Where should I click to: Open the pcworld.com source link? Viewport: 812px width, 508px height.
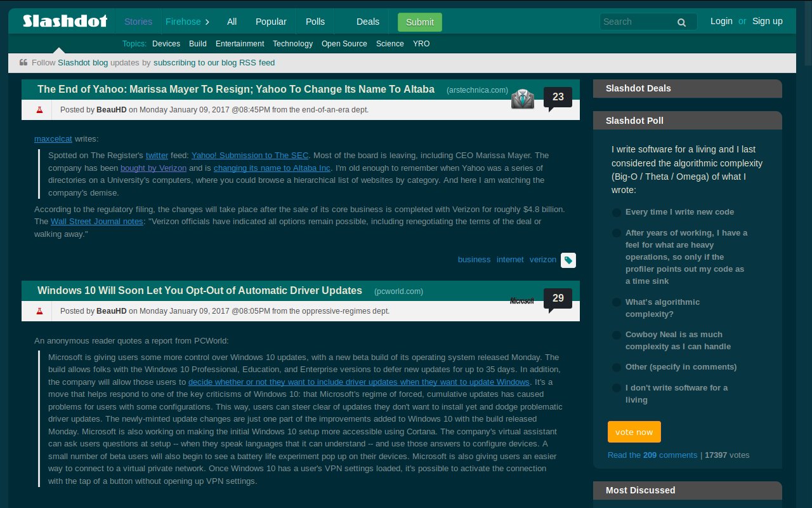tap(398, 291)
